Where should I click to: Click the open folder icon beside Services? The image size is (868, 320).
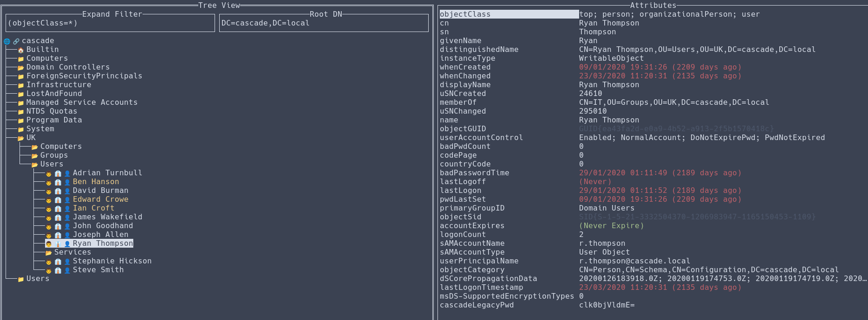(49, 253)
